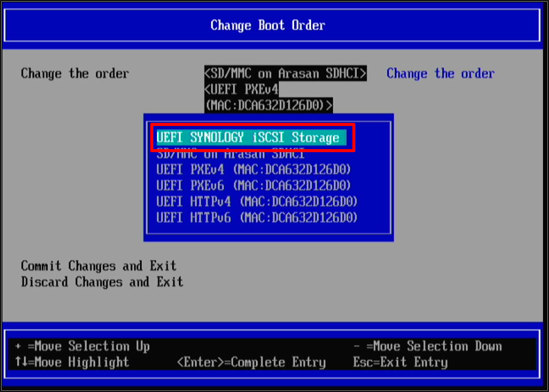Screen dimensions: 549x392
Task: Click '- =Move Selection Down' hint
Action: (427, 346)
